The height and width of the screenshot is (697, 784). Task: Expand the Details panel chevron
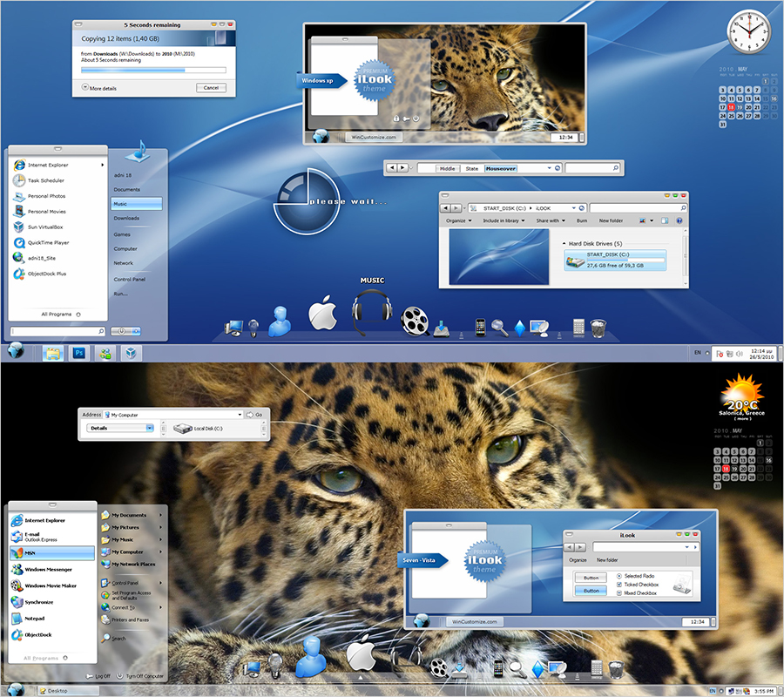point(149,428)
